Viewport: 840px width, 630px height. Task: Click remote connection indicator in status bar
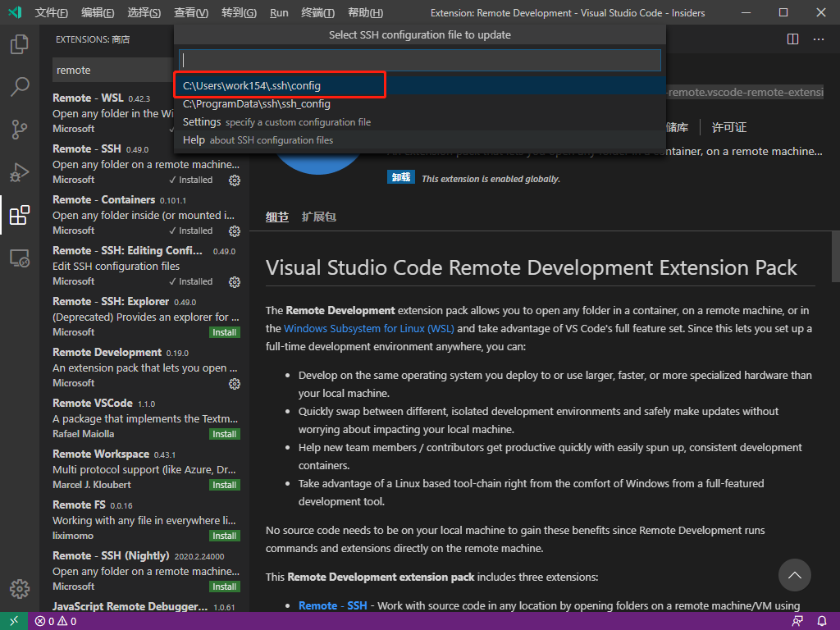tap(14, 621)
